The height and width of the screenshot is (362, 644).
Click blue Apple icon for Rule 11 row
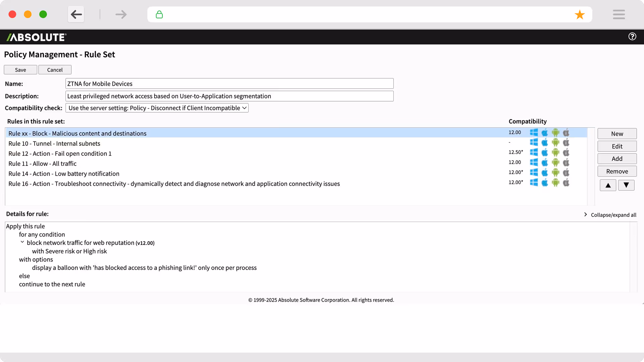click(x=545, y=163)
